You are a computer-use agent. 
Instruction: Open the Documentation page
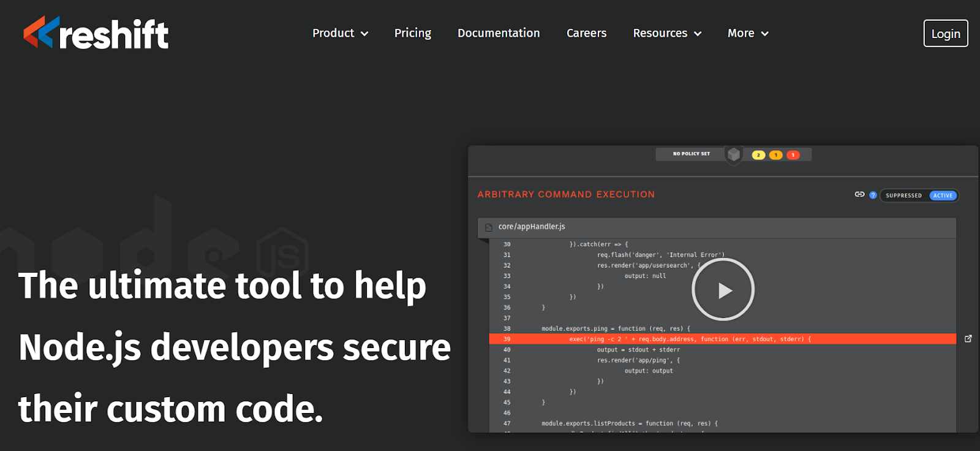point(499,33)
